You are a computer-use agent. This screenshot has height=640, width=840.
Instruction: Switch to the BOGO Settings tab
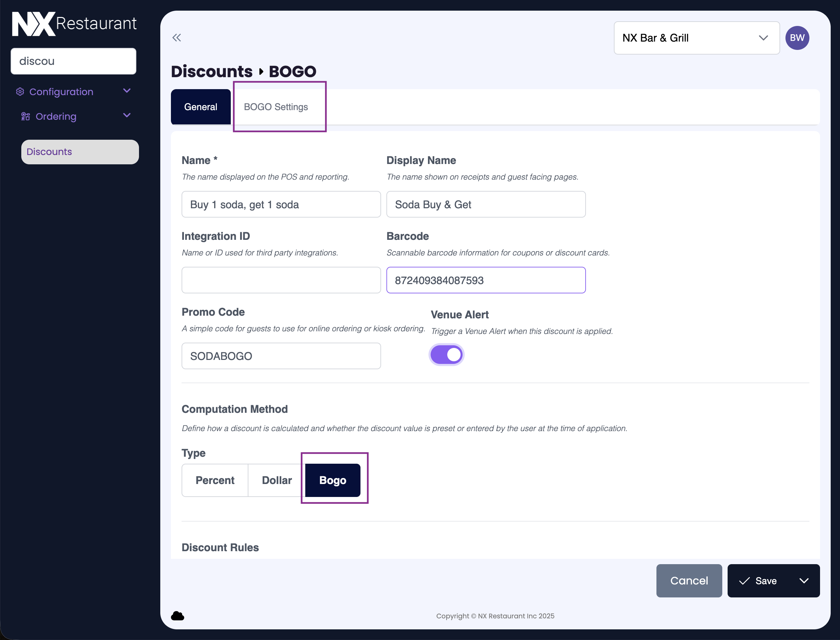(276, 107)
